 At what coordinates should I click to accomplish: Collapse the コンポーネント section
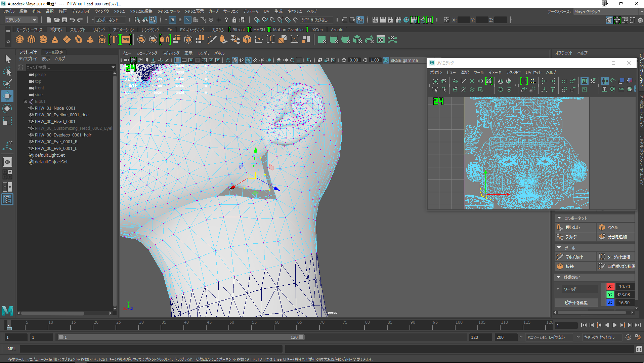pos(559,218)
